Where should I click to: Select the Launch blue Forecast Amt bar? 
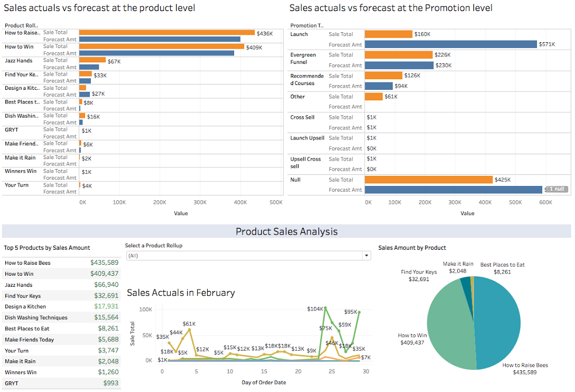(x=450, y=44)
